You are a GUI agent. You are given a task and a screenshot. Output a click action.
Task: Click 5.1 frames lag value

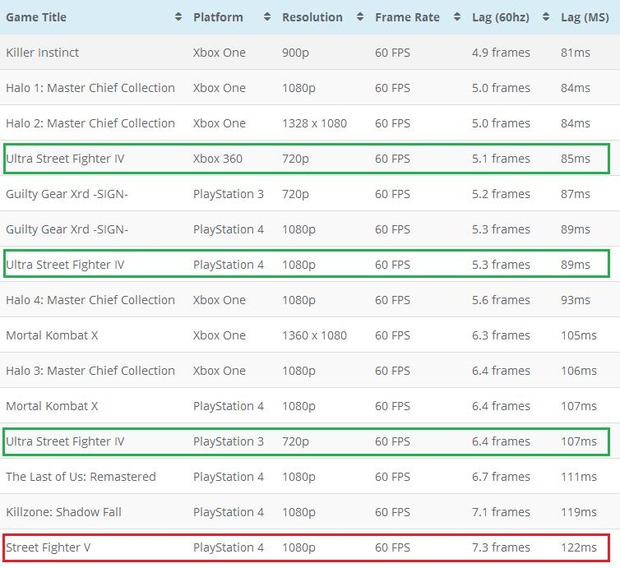coord(501,159)
